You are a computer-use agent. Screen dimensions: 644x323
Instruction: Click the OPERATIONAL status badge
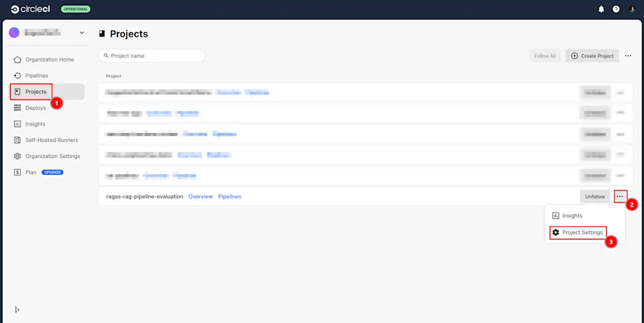tap(76, 9)
